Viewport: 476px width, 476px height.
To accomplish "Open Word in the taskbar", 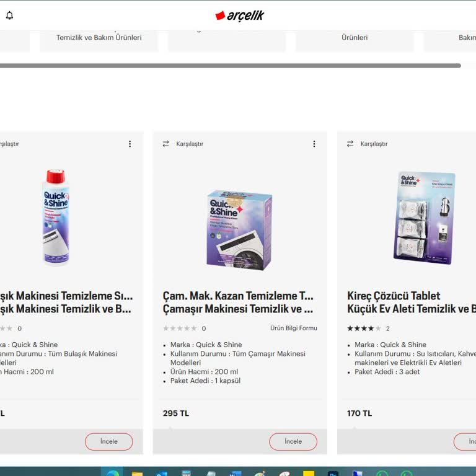I will (235, 473).
